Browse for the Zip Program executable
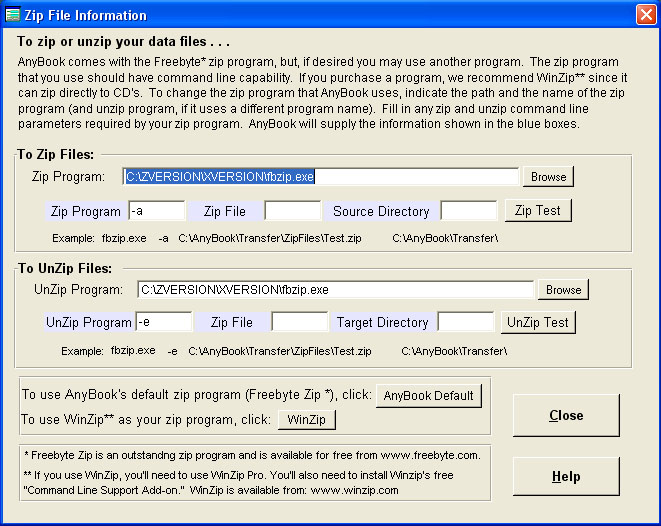This screenshot has width=661, height=526. coord(548,177)
